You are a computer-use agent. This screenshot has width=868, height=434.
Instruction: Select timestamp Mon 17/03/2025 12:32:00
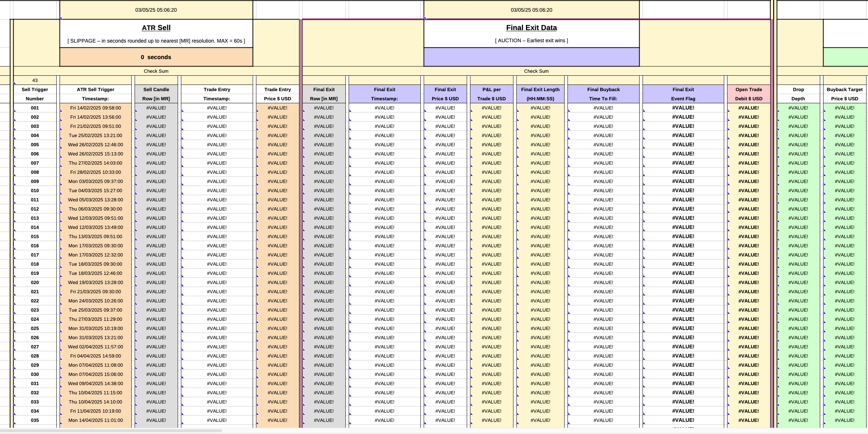point(96,255)
